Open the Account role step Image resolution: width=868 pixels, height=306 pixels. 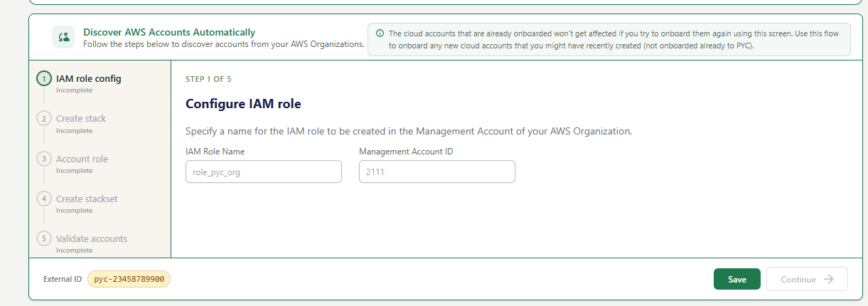82,159
